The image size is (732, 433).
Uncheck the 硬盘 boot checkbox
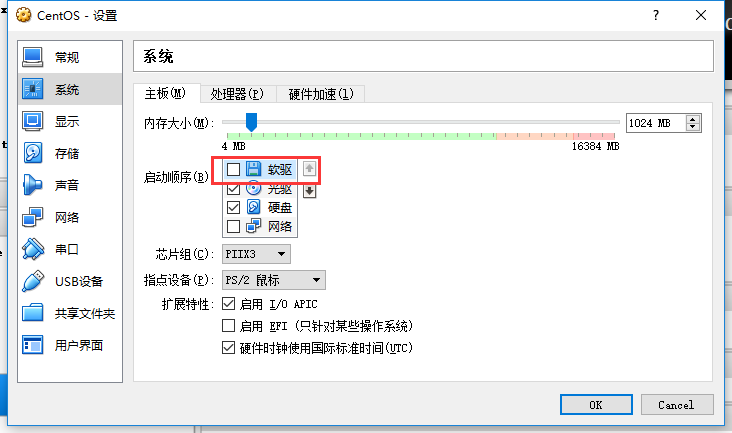pyautogui.click(x=233, y=207)
